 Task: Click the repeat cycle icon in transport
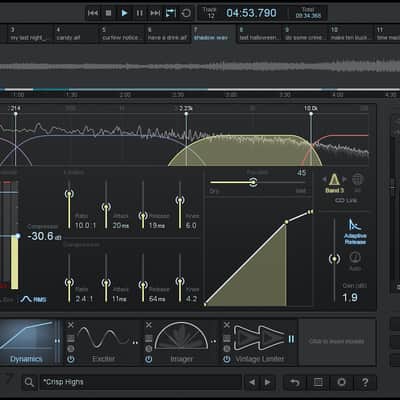(186, 13)
